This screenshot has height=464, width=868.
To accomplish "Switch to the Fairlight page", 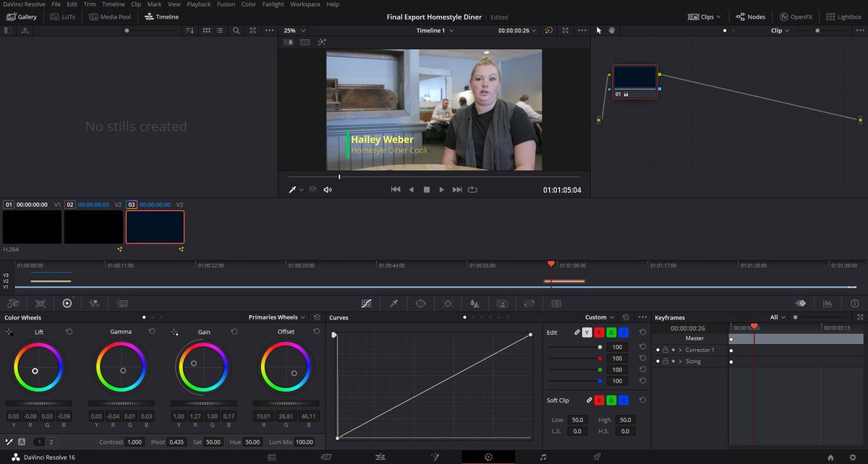I will 542,455.
